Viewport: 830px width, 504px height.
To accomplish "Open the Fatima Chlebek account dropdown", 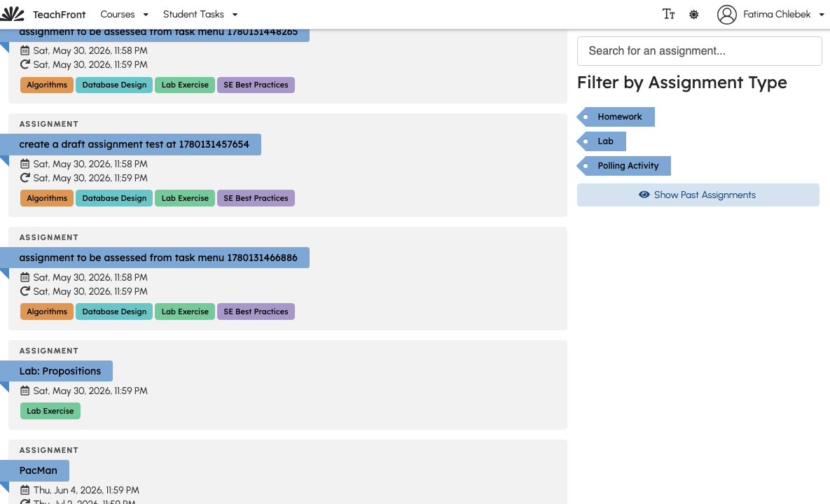I will pos(783,14).
